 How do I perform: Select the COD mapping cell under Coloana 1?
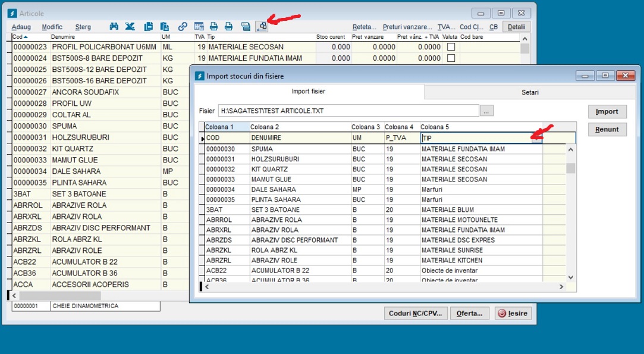[x=227, y=138]
